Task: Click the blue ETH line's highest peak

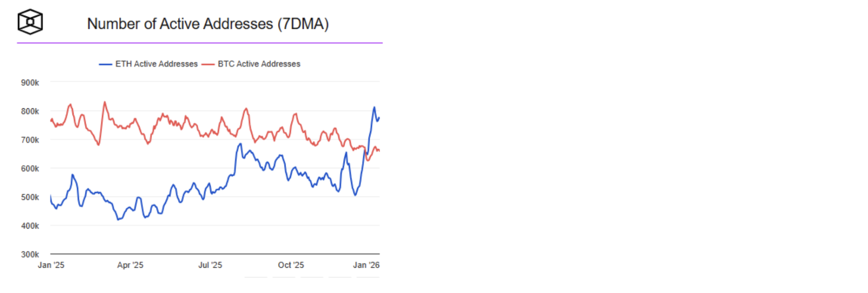Action: [374, 107]
